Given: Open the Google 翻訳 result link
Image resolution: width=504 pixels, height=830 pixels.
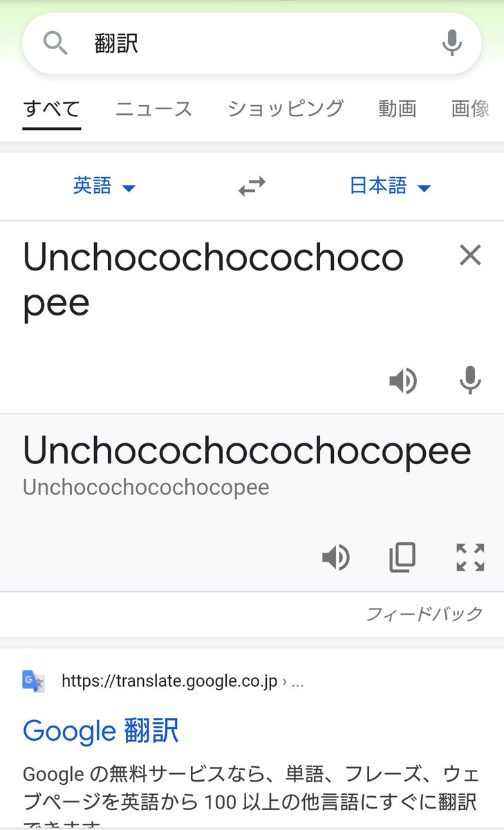Looking at the screenshot, I should [101, 730].
